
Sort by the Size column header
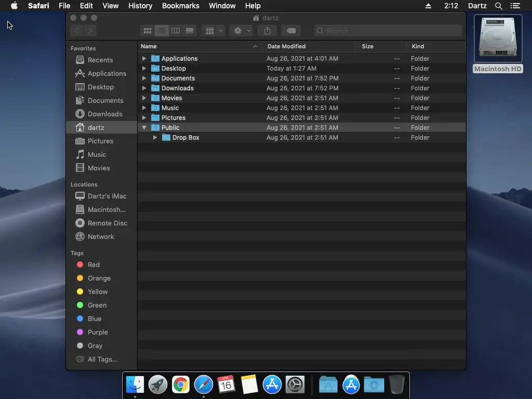point(381,46)
